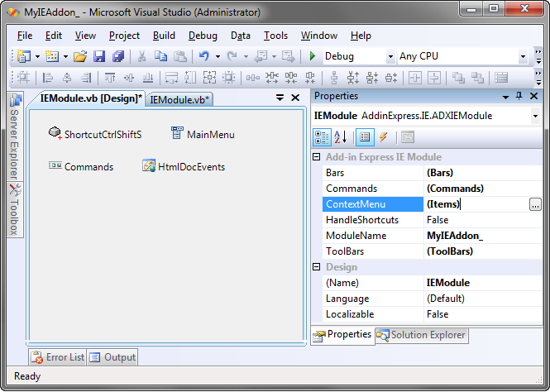Click the Align to Grid layout icon
The image size is (550, 392).
pyautogui.click(x=23, y=78)
